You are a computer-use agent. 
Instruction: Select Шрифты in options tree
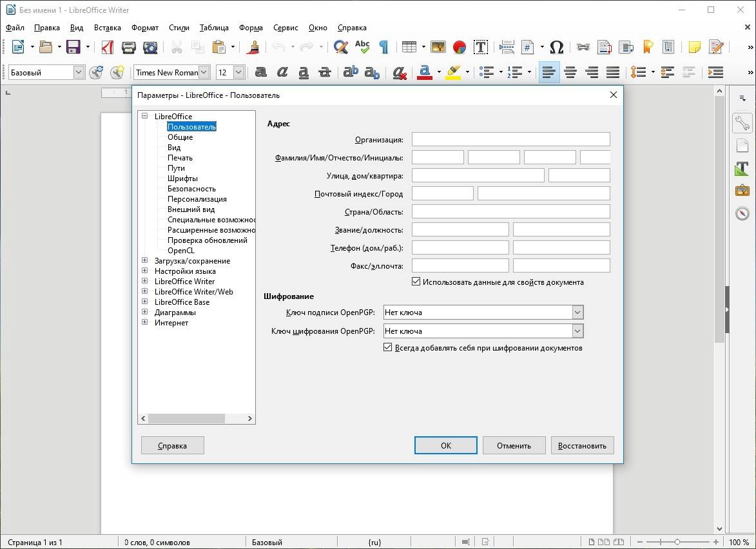182,178
